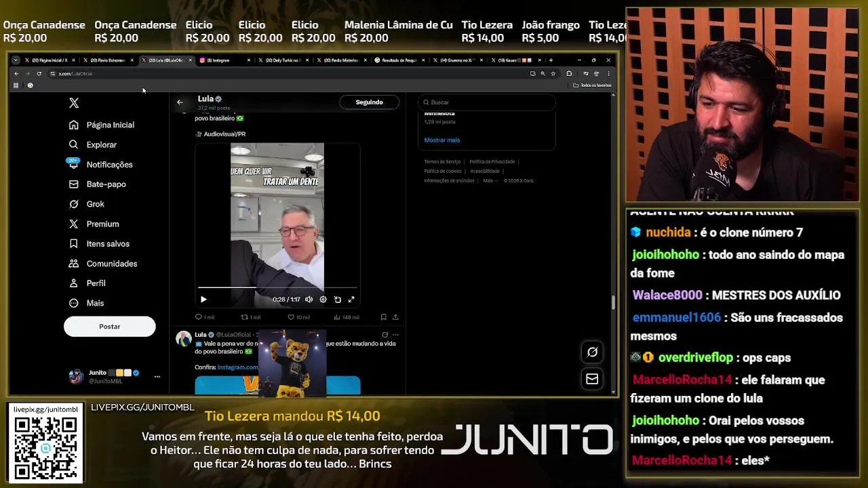The height and width of the screenshot is (488, 868).
Task: Bookmark page with star icon
Action: click(x=553, y=73)
